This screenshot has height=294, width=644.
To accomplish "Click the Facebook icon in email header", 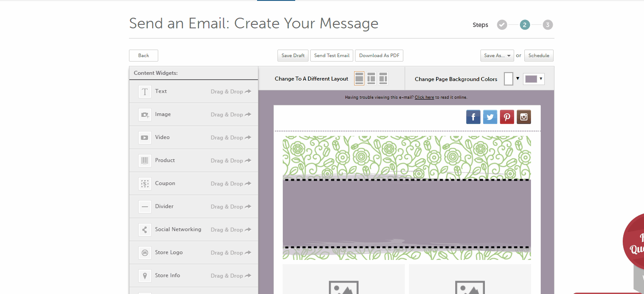I will 473,117.
